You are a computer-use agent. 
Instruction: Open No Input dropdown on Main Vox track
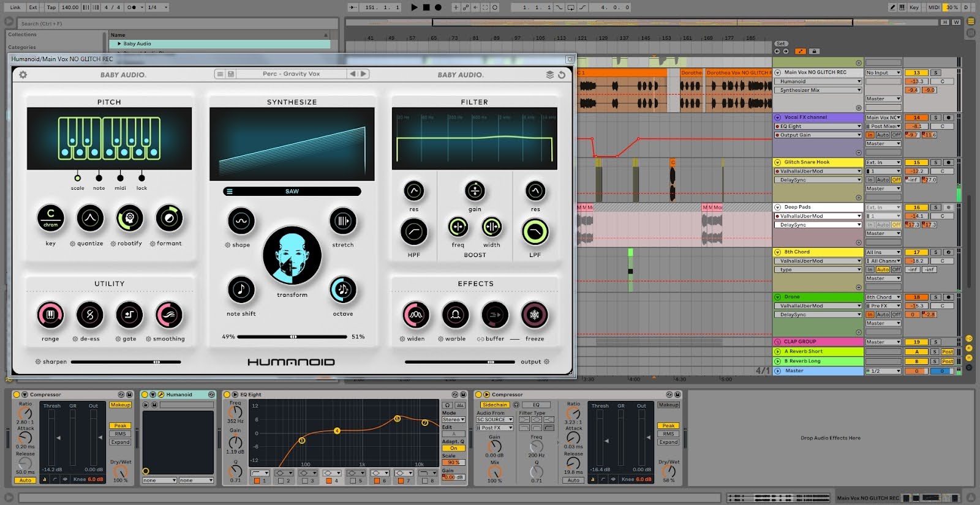[883, 73]
